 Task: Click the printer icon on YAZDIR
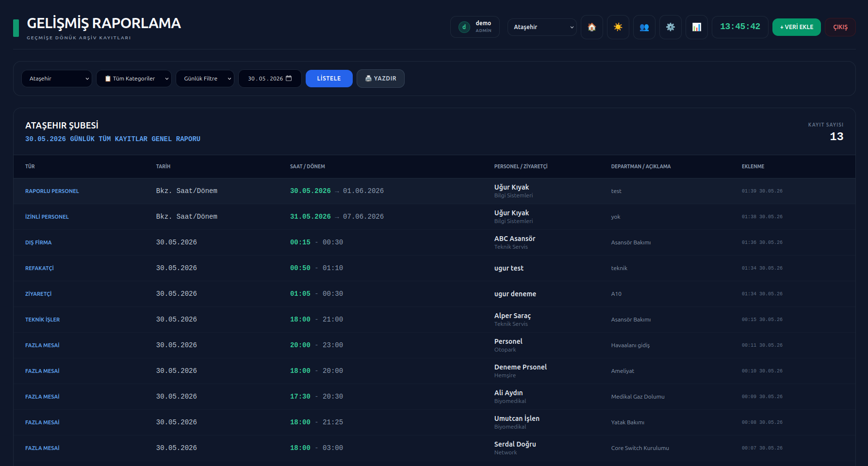pos(368,79)
